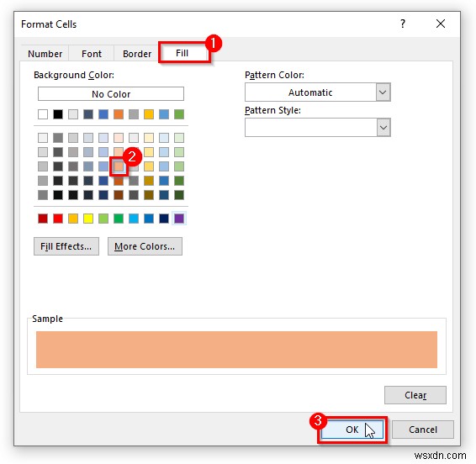This screenshot has height=464, width=476.
Task: Select the highlighted light orange swatch
Action: tap(119, 166)
